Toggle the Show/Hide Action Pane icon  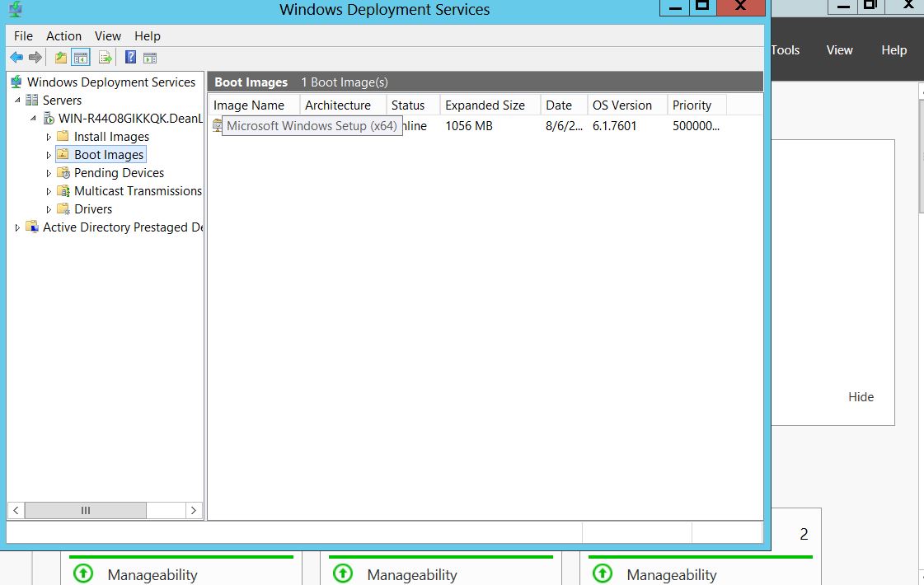point(150,57)
